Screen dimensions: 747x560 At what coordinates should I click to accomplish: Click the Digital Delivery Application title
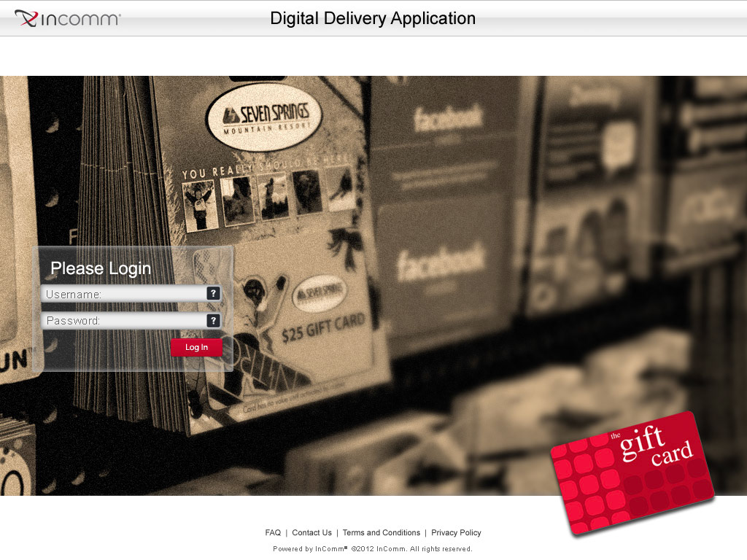point(373,18)
